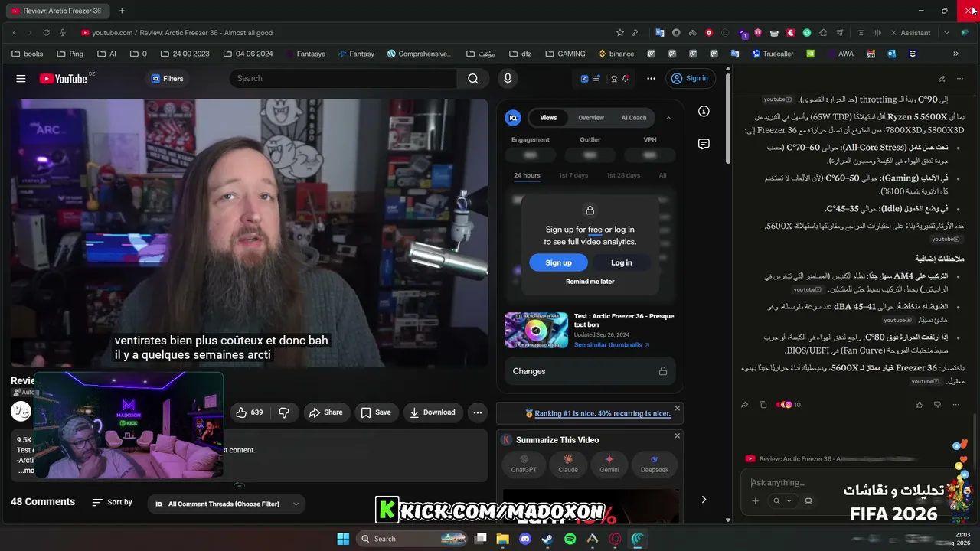Open Discord from the taskbar

tap(525, 539)
